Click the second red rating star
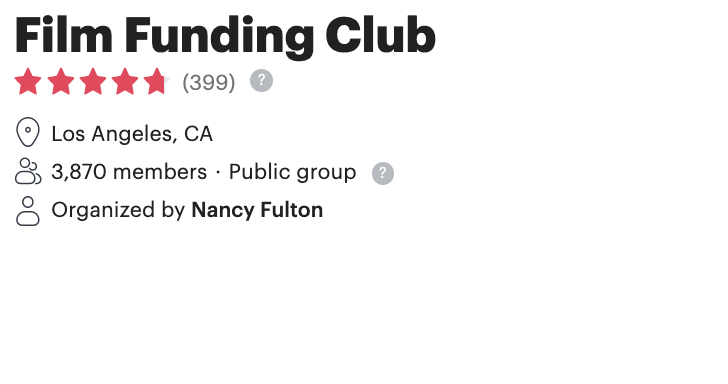The height and width of the screenshot is (384, 728). point(61,82)
